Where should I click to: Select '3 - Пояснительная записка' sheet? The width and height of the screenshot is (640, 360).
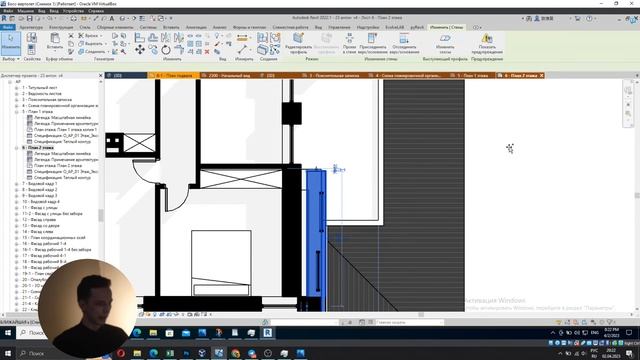click(47, 100)
